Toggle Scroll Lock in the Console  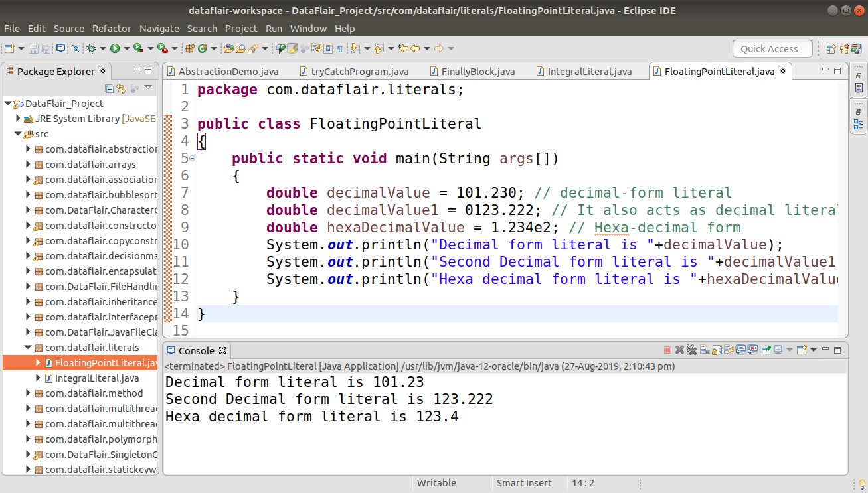coord(717,350)
